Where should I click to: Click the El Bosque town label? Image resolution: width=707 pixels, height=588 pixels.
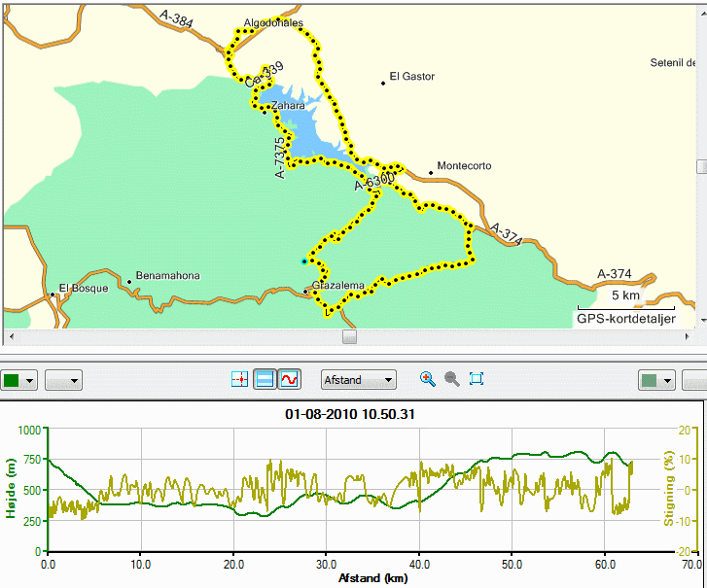[84, 289]
